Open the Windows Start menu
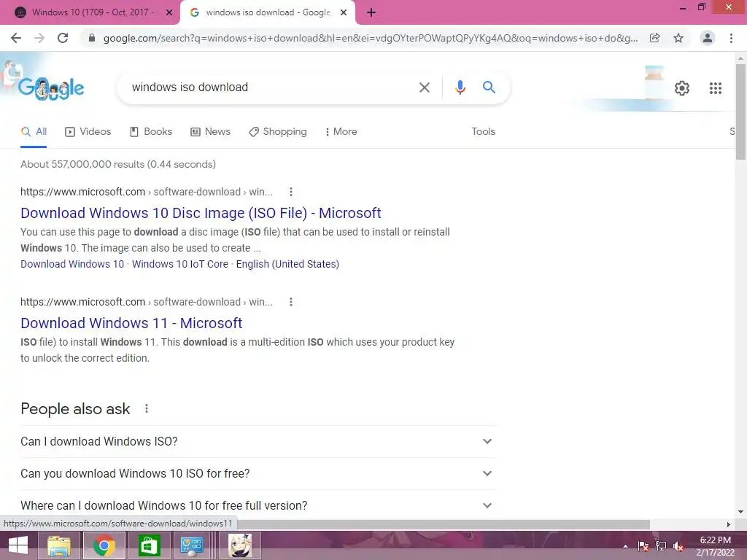Viewport: 747px width, 560px height. click(18, 545)
